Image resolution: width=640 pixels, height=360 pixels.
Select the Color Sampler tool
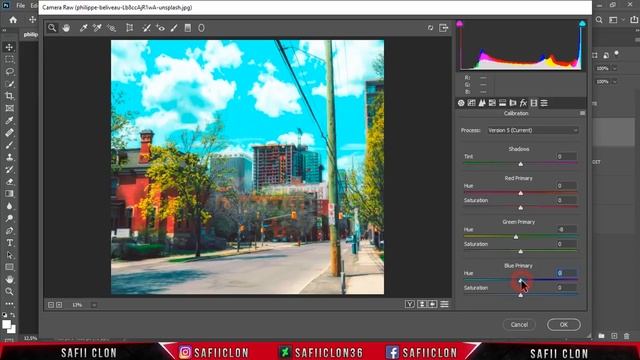(x=97, y=28)
